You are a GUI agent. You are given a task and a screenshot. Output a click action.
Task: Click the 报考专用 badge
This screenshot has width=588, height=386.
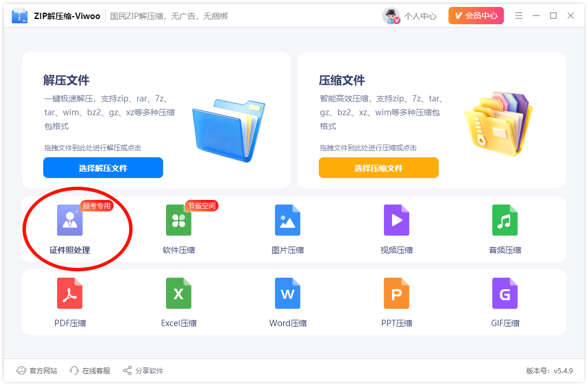pyautogui.click(x=97, y=206)
